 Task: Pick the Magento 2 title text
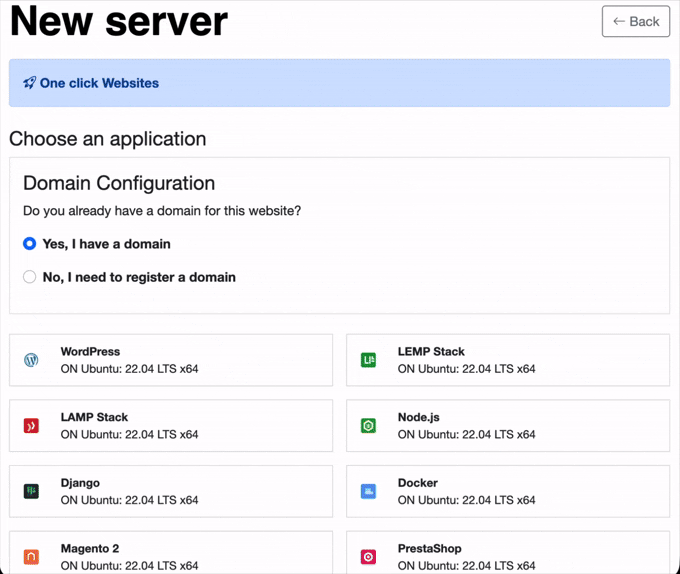90,548
